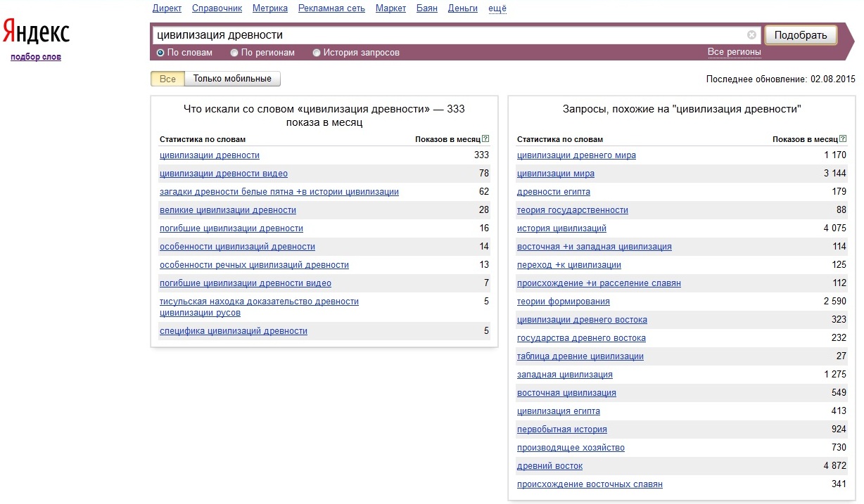Image resolution: width=864 pixels, height=504 pixels.
Task: Open query погибшие цивилизации древности видео
Action: click(246, 283)
